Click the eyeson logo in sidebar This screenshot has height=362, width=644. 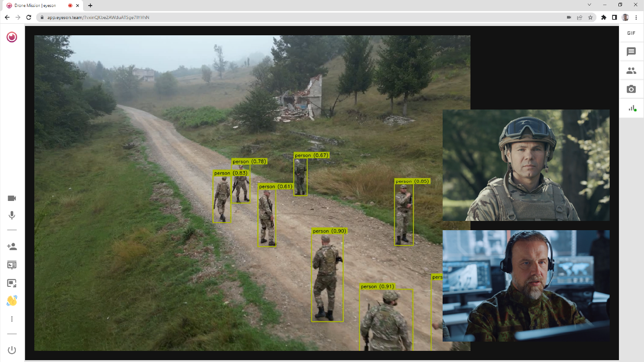[x=12, y=37]
